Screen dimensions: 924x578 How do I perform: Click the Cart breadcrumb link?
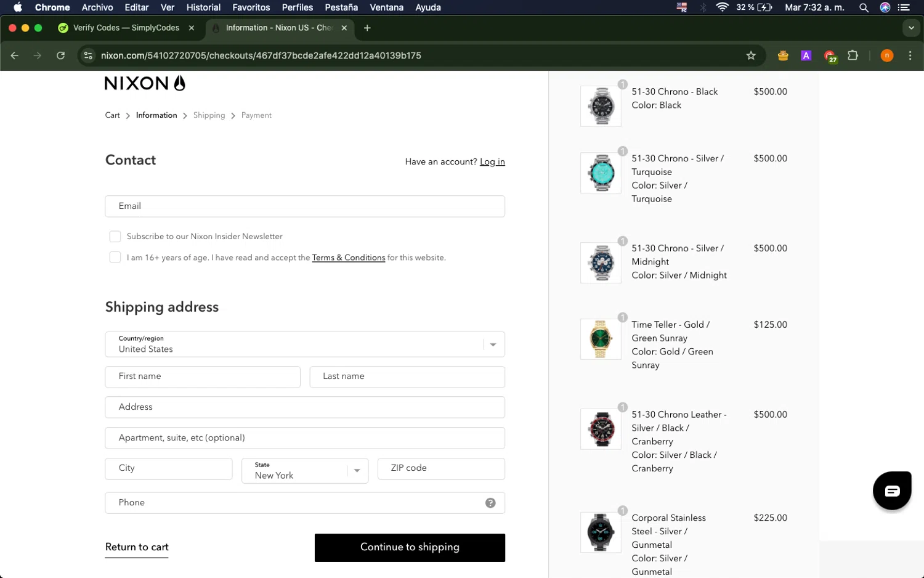coord(112,115)
